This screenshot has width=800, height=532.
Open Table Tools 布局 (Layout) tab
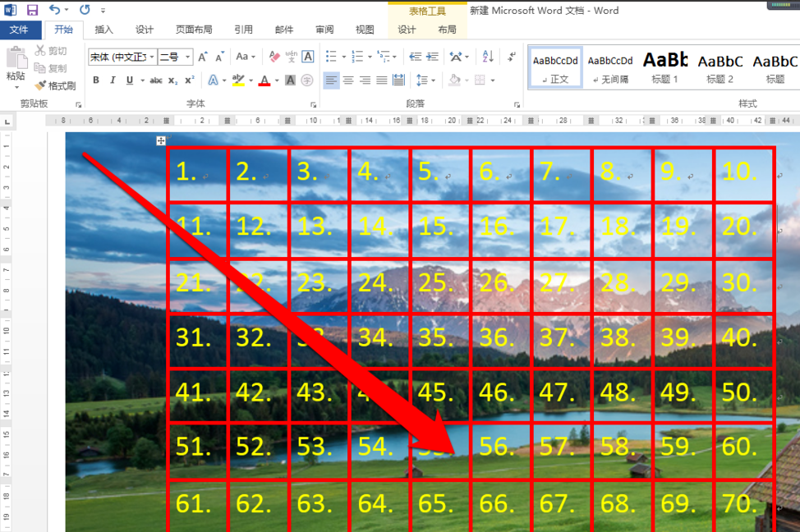click(447, 30)
